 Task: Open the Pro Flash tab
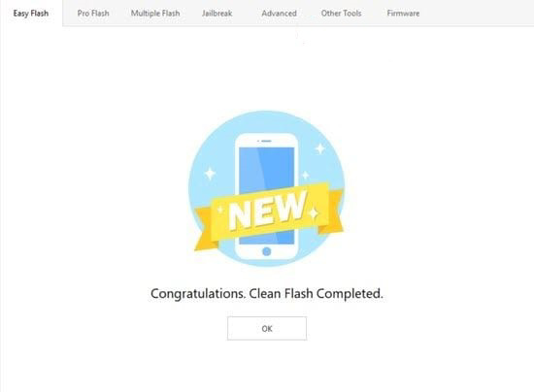93,14
